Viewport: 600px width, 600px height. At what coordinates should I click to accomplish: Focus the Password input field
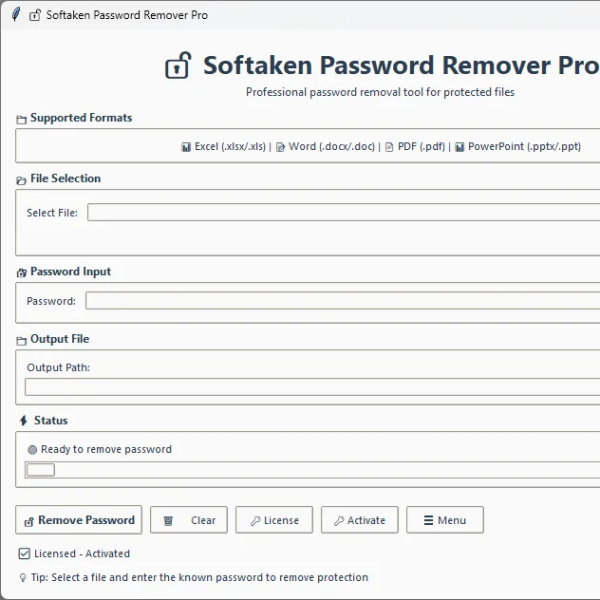point(343,300)
